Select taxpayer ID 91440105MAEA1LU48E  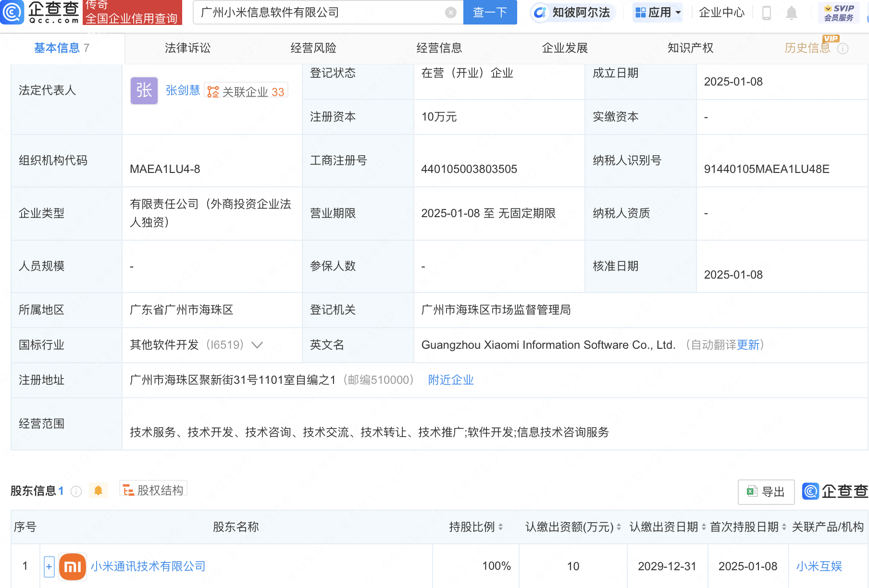767,169
